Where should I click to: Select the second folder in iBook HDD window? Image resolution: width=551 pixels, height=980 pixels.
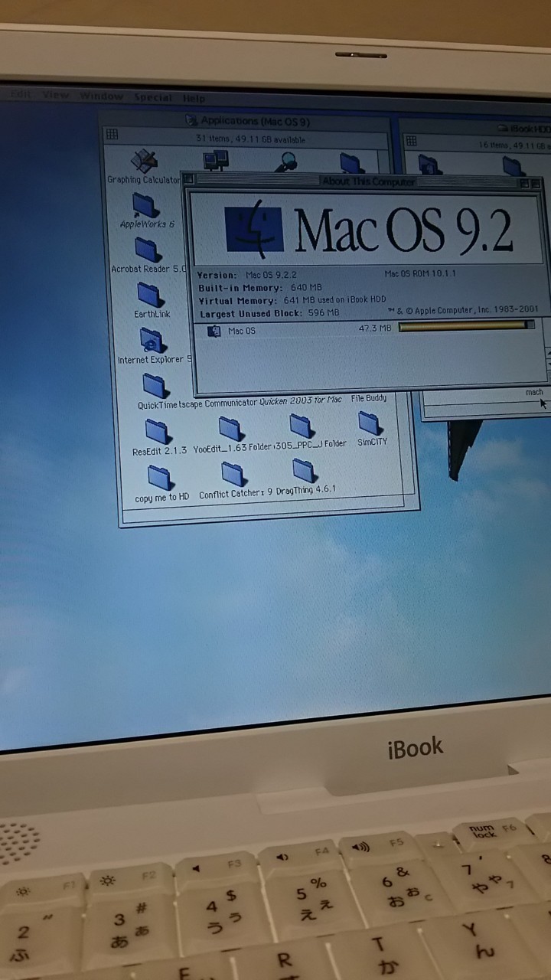pos(514,165)
